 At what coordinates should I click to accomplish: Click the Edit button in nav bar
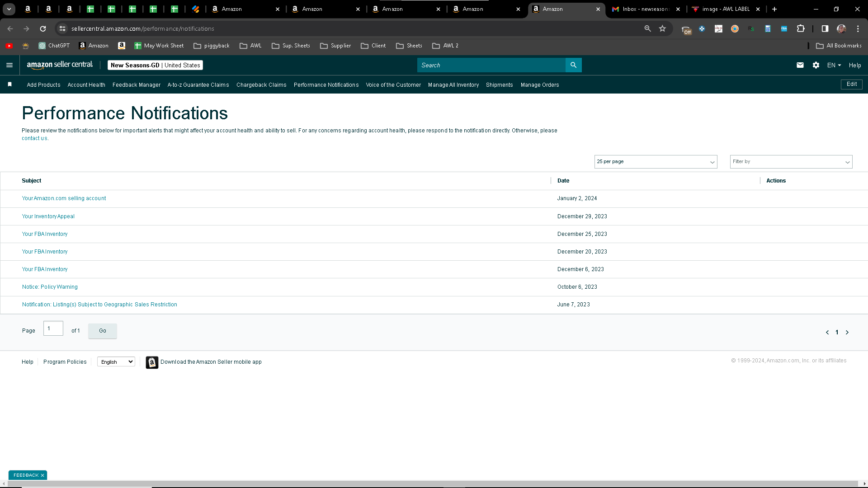[852, 84]
